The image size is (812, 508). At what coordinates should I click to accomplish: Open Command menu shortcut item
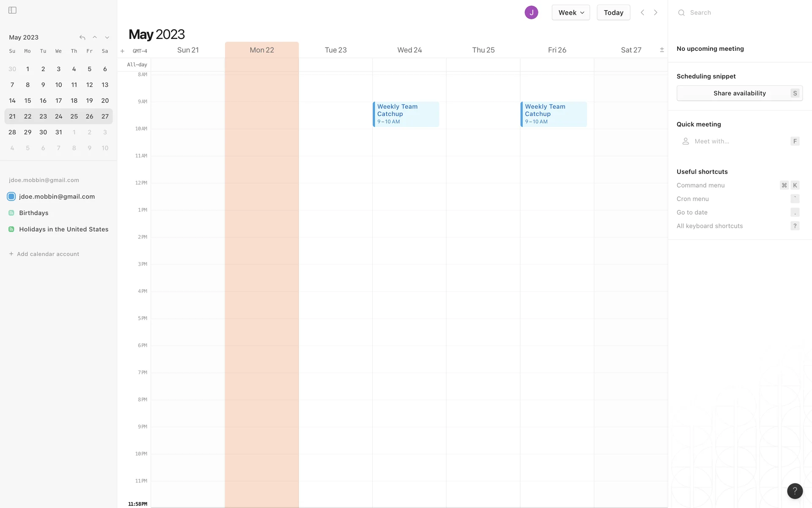tap(701, 185)
